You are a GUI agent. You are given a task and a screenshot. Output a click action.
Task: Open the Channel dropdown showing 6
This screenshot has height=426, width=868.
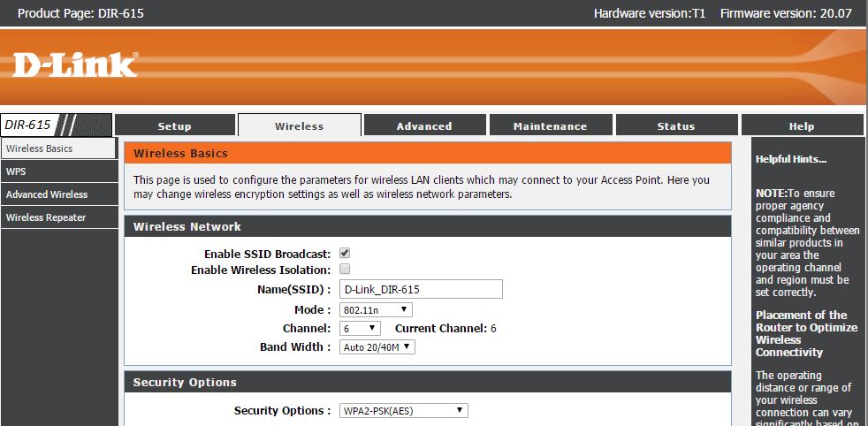(360, 328)
